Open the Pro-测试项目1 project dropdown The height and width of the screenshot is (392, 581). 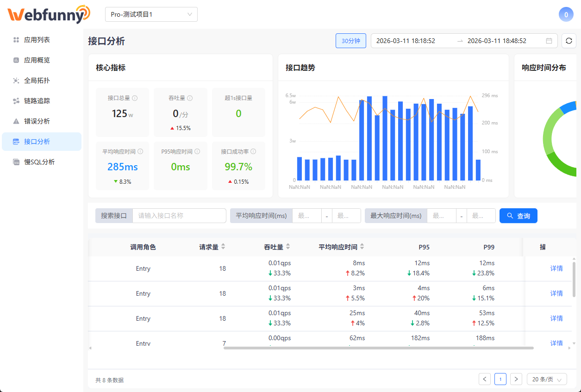(x=151, y=14)
